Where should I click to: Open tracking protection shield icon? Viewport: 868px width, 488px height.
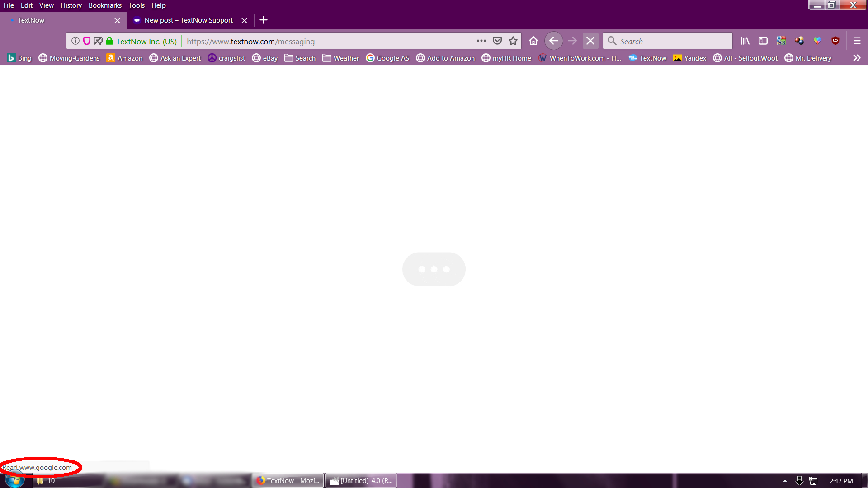pos(87,41)
